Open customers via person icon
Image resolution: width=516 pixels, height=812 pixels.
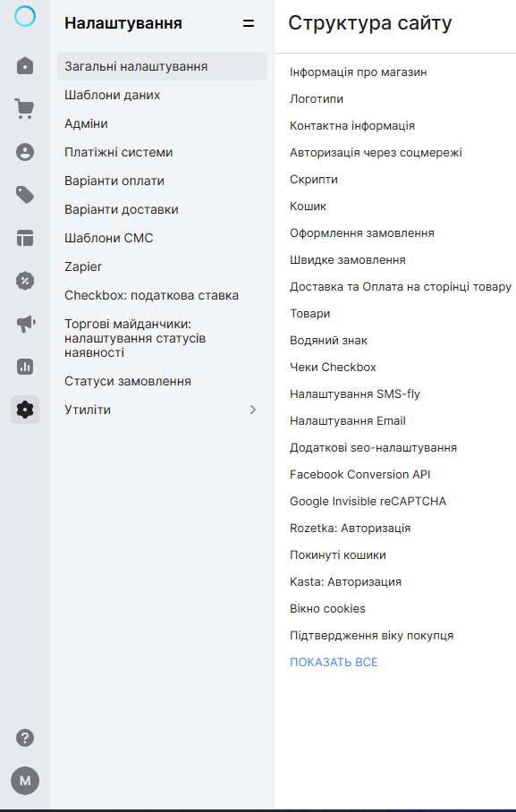(x=25, y=152)
